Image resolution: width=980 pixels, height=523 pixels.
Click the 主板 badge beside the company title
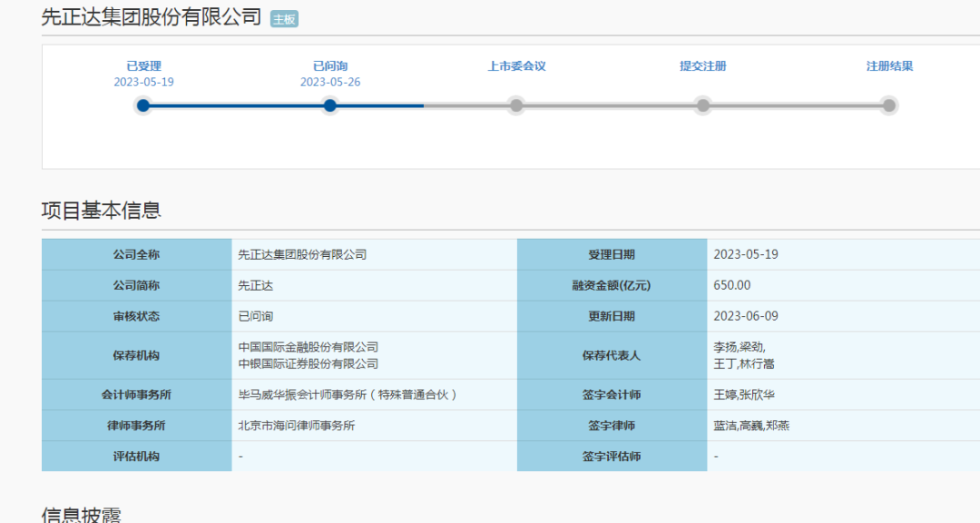click(x=284, y=19)
